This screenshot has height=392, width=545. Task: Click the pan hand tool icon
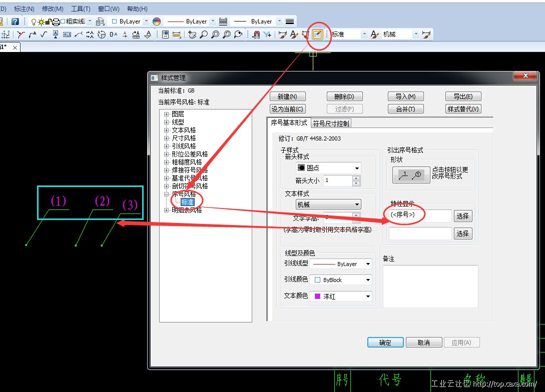pyautogui.click(x=192, y=34)
